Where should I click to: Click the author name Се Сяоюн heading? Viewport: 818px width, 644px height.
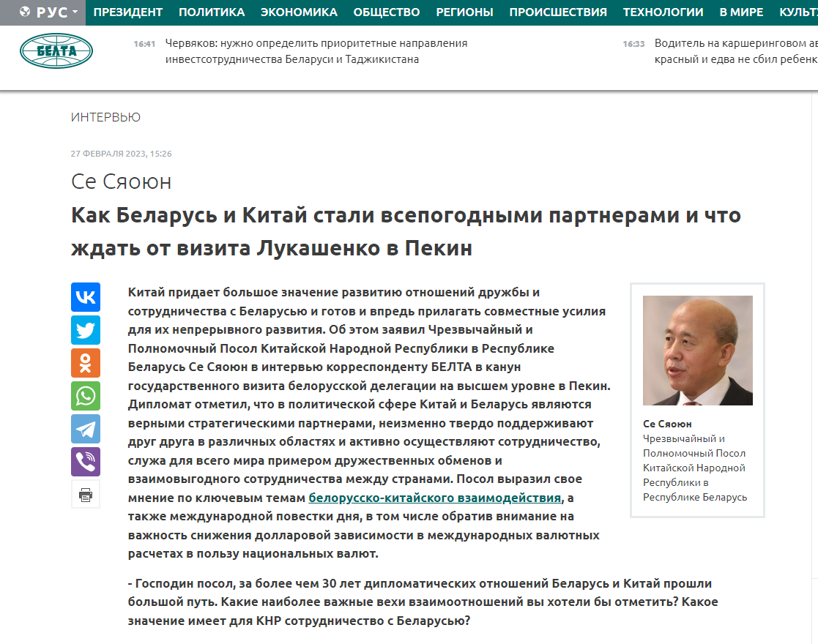point(121,181)
